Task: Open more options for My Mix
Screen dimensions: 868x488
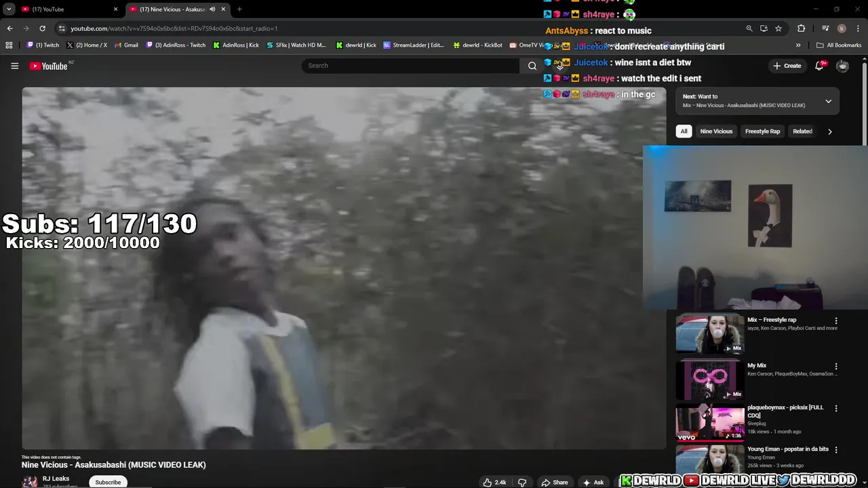Action: click(836, 366)
